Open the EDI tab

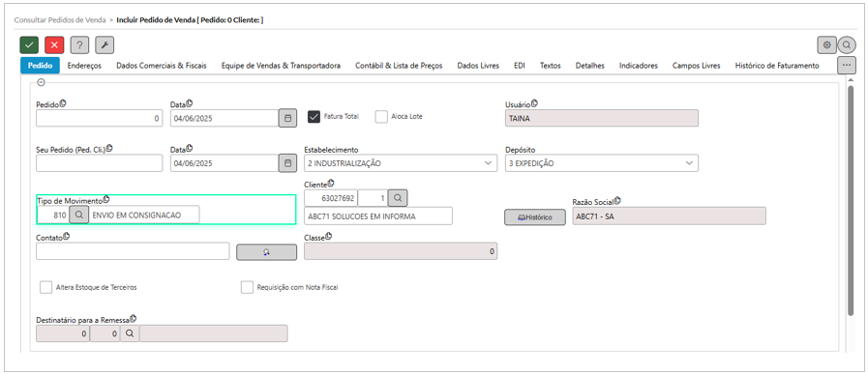[x=520, y=66]
